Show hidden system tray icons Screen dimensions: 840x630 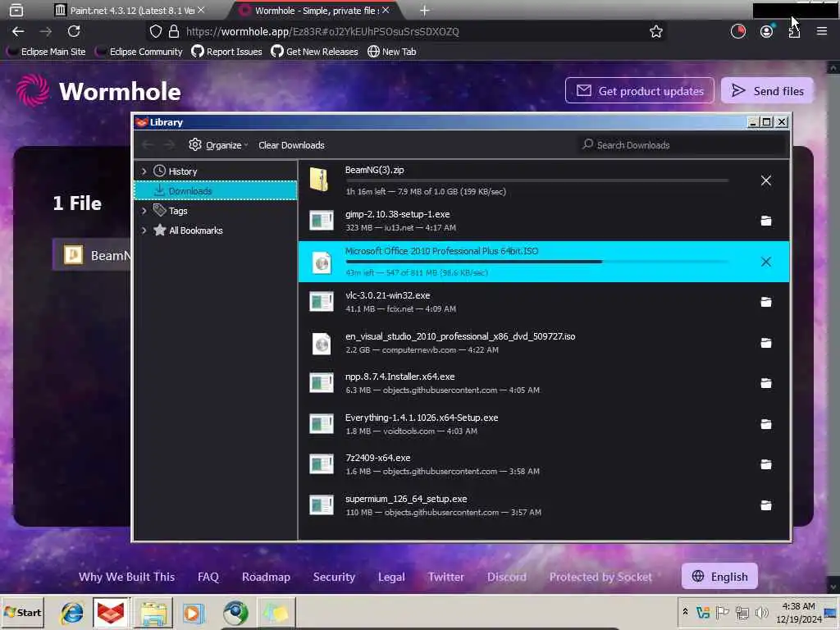(685, 612)
